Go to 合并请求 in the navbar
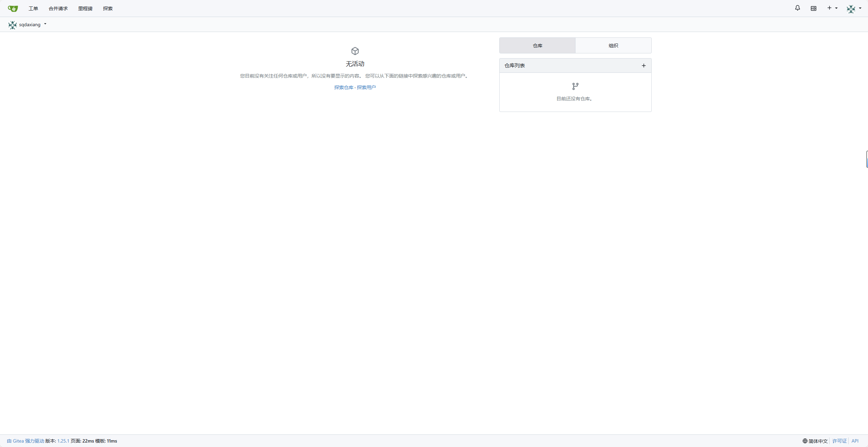Image resolution: width=868 pixels, height=447 pixels. 58,9
